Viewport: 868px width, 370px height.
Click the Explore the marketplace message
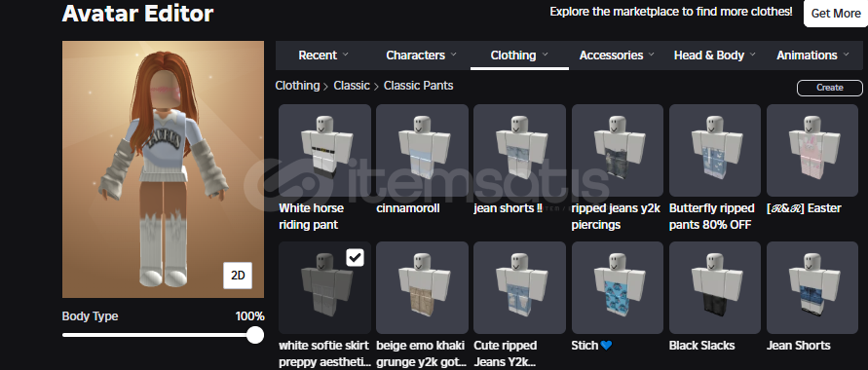click(671, 11)
